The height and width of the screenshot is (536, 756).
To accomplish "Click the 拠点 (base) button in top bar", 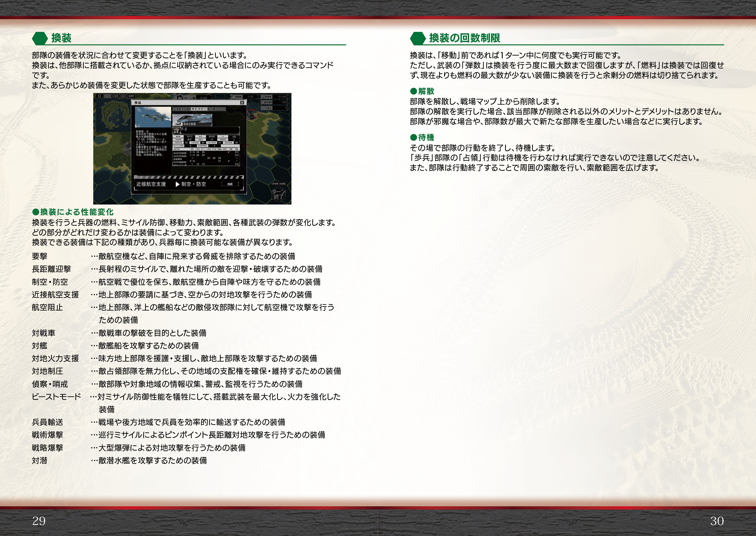I will [116, 96].
